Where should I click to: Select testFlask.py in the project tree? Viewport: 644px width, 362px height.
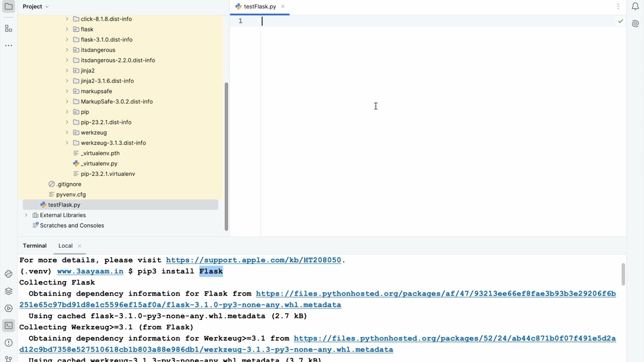point(121,205)
